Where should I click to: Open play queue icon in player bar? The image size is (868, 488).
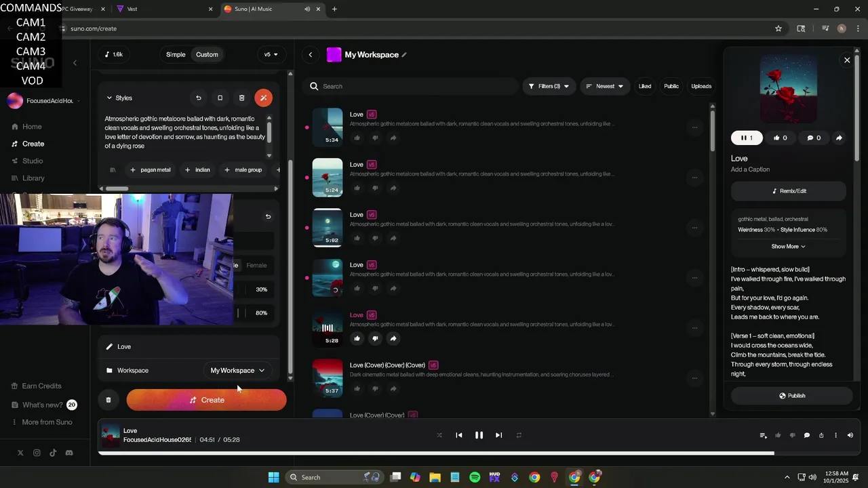(763, 435)
